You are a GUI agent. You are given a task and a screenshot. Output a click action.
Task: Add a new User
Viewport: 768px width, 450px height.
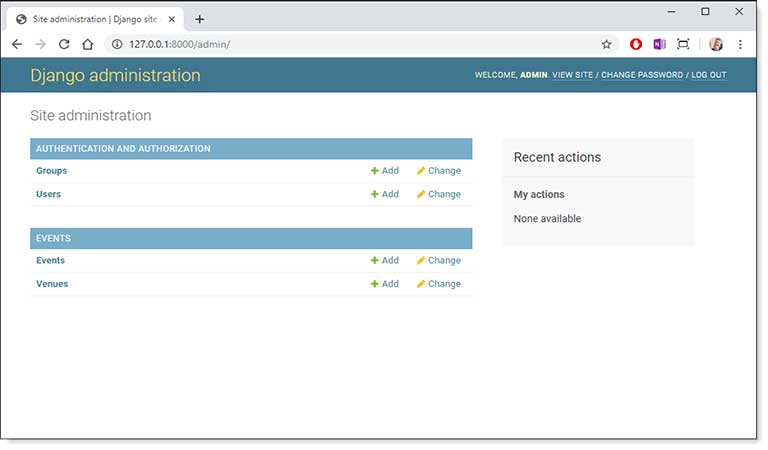pos(385,194)
